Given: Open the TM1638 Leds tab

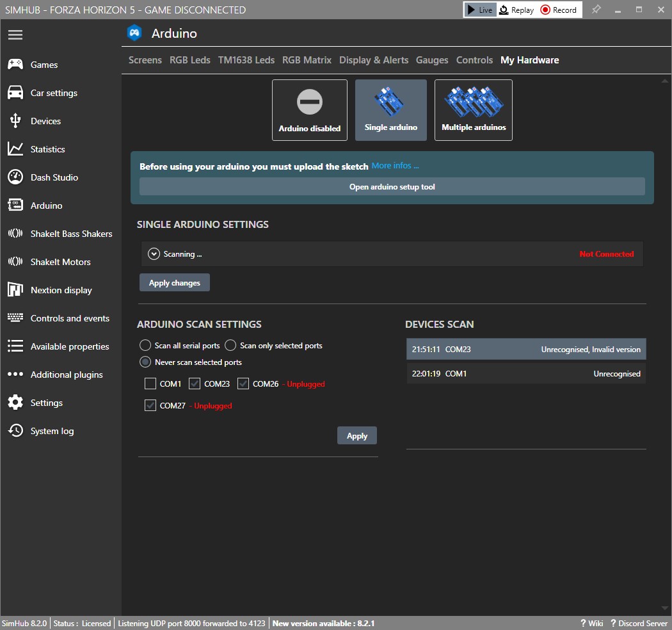Looking at the screenshot, I should pos(246,60).
